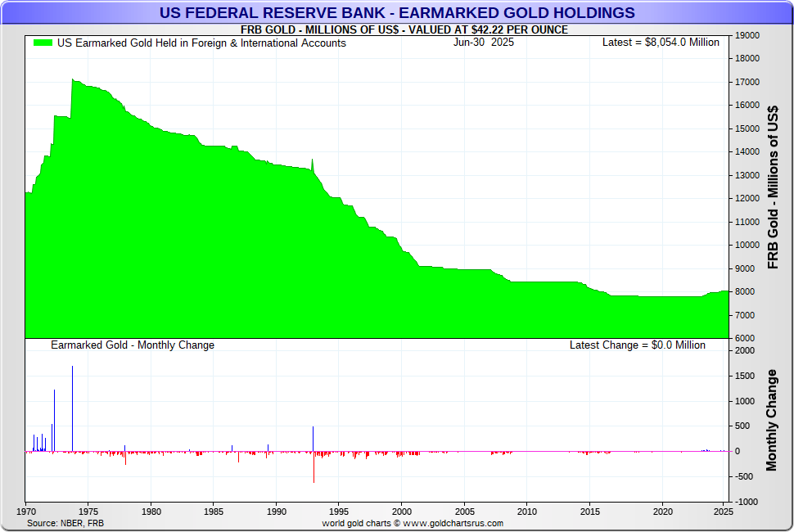Image resolution: width=794 pixels, height=532 pixels.
Task: Click the 1995 x-axis label
Action: tap(339, 512)
